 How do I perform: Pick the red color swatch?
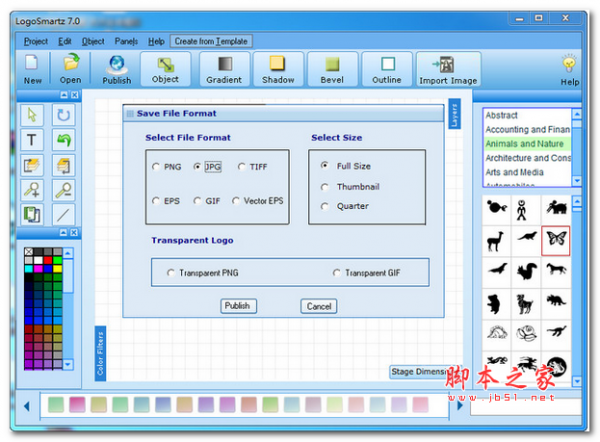[x=47, y=261]
